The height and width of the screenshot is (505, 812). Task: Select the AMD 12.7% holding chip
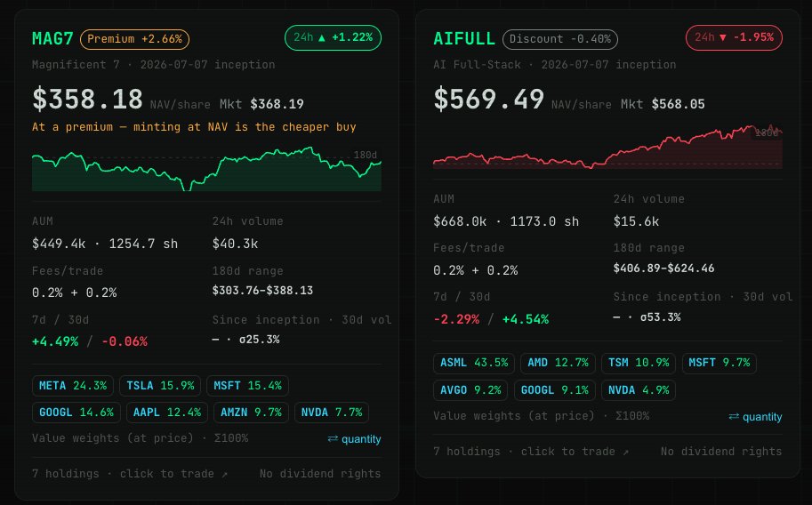click(558, 363)
